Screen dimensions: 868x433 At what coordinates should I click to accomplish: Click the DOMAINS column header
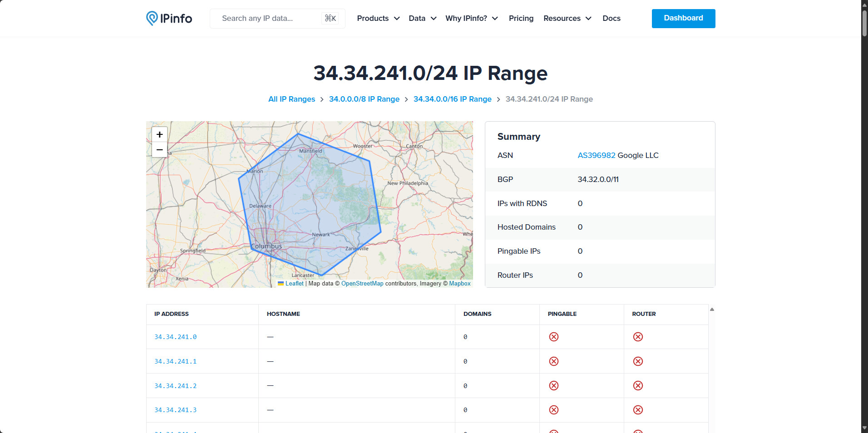click(x=477, y=314)
